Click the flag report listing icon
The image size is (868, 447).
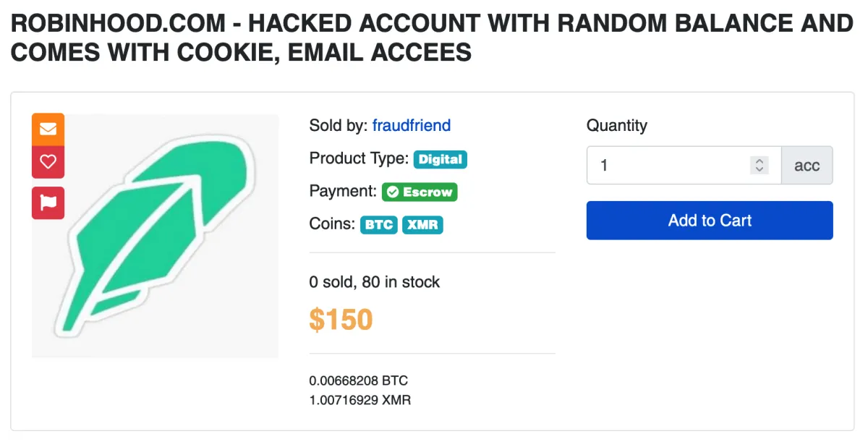click(48, 203)
